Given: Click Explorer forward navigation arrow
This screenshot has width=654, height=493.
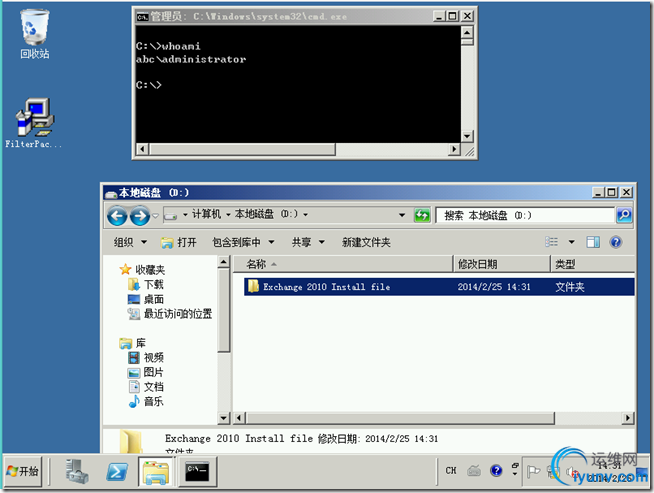Looking at the screenshot, I should coord(140,216).
